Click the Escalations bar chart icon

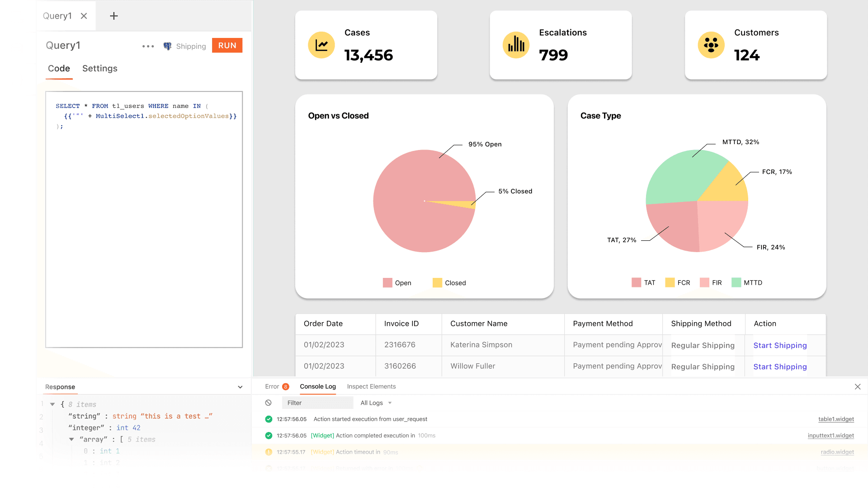click(516, 45)
